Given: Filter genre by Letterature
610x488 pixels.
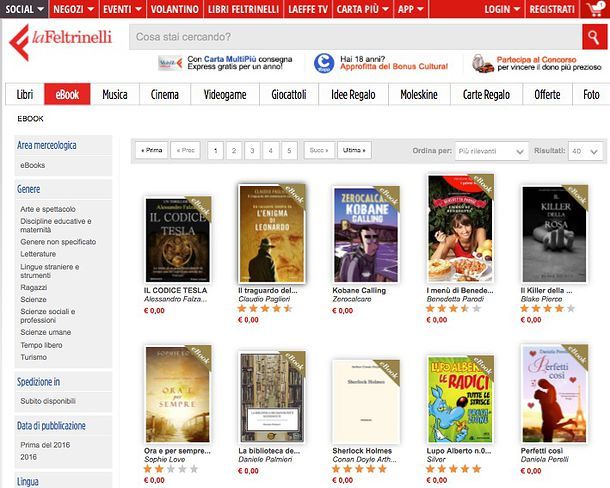Looking at the screenshot, I should [38, 254].
